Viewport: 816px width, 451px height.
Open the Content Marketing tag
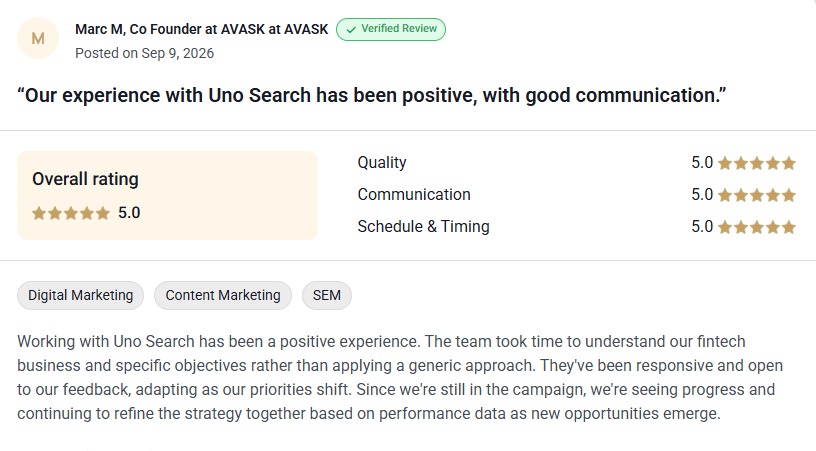pyautogui.click(x=223, y=295)
